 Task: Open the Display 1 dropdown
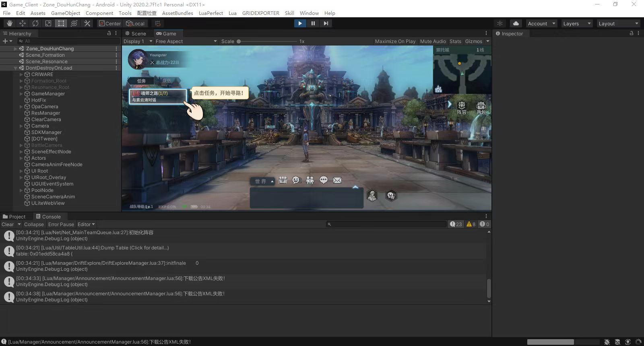coord(138,41)
